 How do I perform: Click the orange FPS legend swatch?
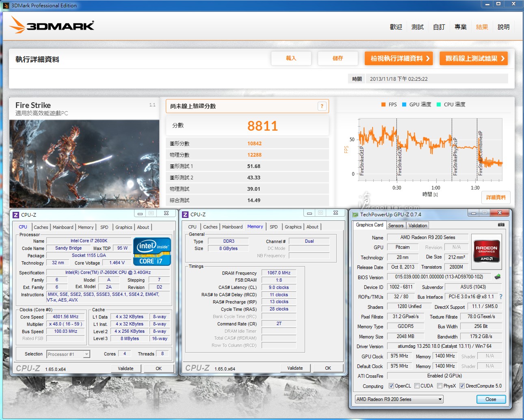click(x=383, y=105)
